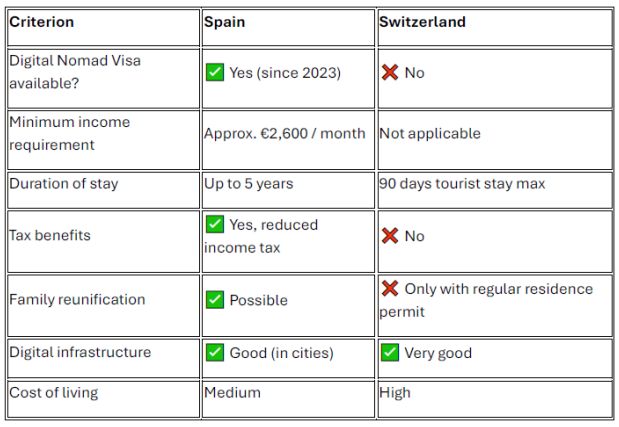Click the "High" cost of living cell
619x427 pixels.
pos(395,392)
